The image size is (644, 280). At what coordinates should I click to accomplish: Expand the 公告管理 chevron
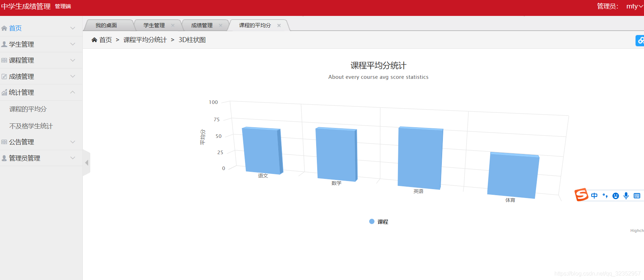click(73, 142)
